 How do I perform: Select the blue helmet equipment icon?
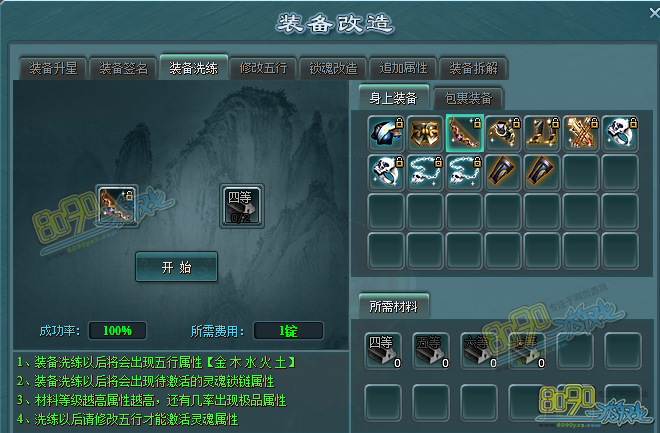tap(386, 133)
